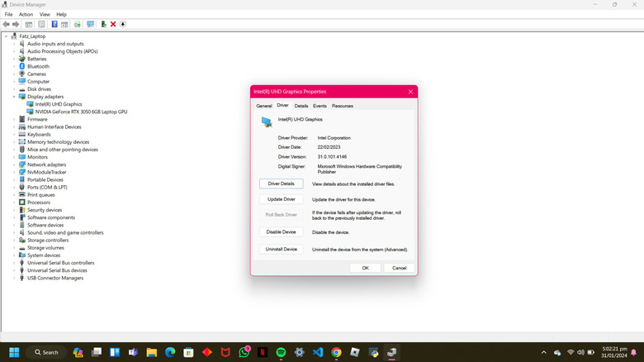Click the Driver Details button
The width and height of the screenshot is (644, 362).
tap(282, 183)
